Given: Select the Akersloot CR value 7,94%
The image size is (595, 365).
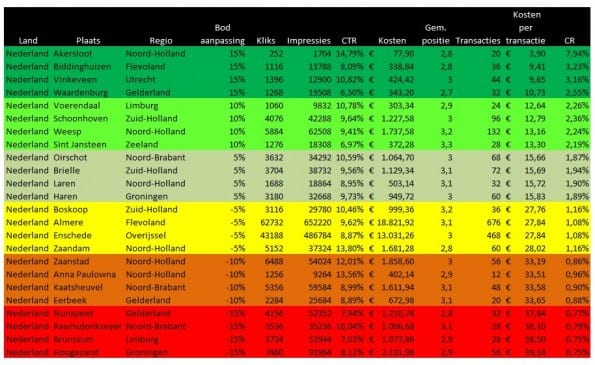Looking at the screenshot, I should point(577,53).
